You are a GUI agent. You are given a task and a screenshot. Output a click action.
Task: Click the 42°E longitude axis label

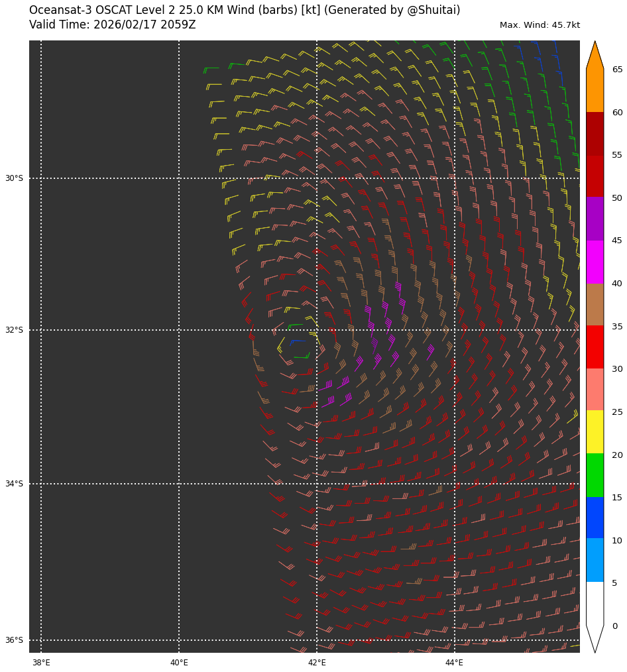[x=317, y=662]
